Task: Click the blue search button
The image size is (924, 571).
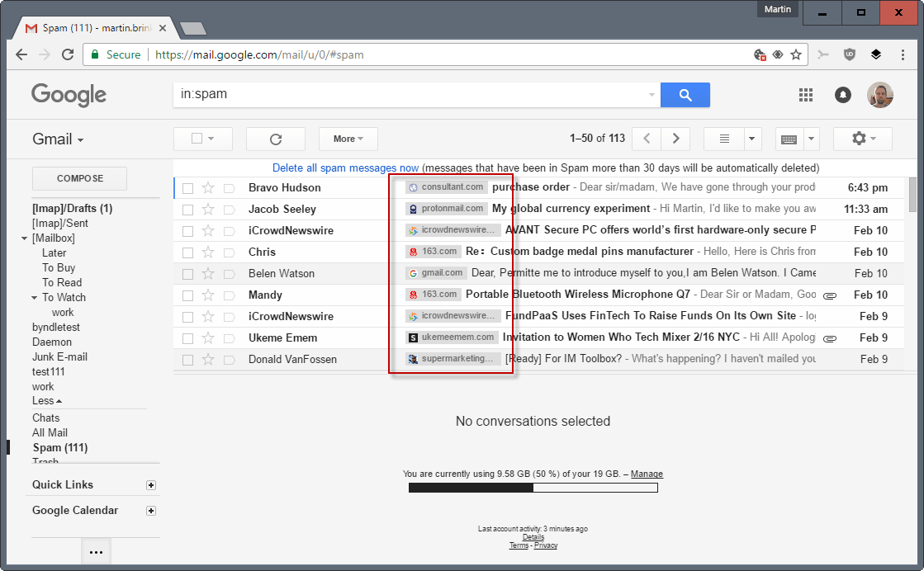Action: coord(685,95)
